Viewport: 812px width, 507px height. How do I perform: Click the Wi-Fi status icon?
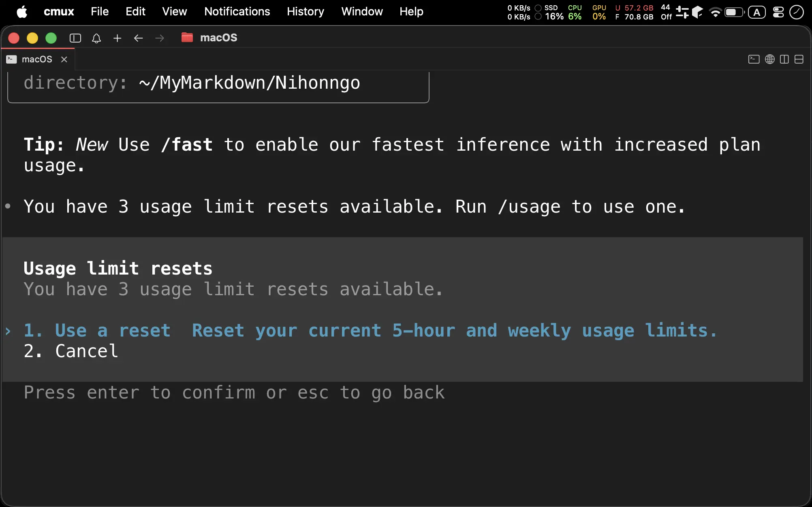pyautogui.click(x=716, y=12)
